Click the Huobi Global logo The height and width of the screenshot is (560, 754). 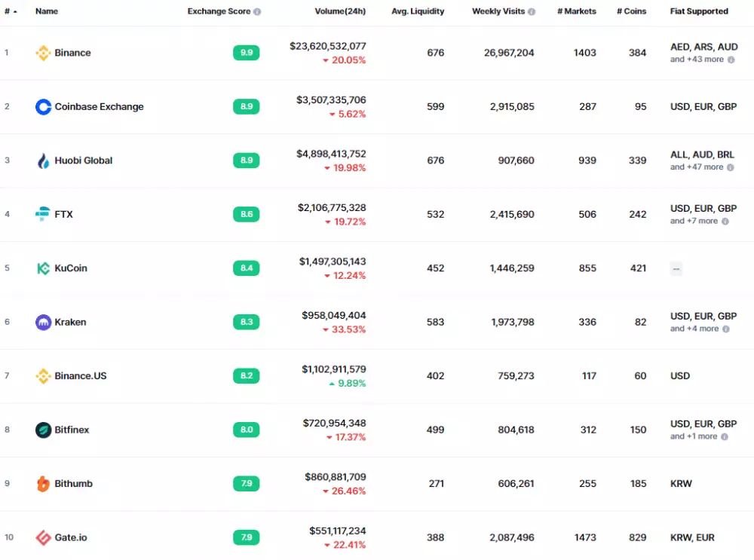coord(43,161)
